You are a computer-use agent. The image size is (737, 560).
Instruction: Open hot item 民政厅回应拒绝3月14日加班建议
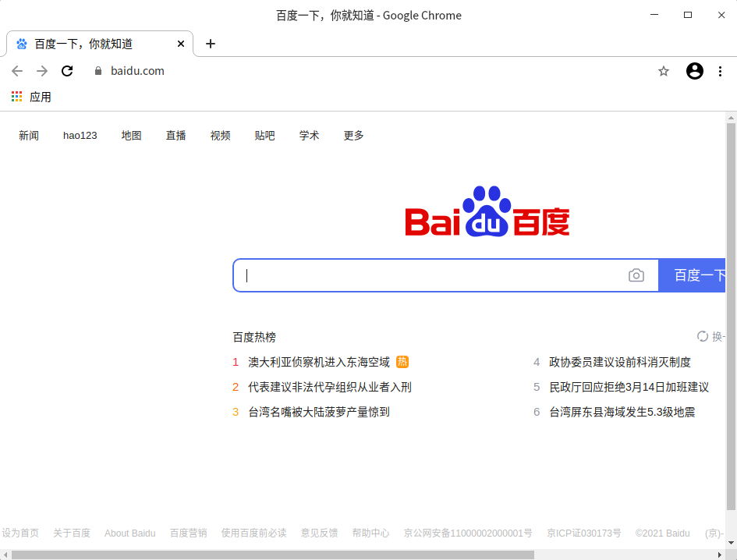629,387
